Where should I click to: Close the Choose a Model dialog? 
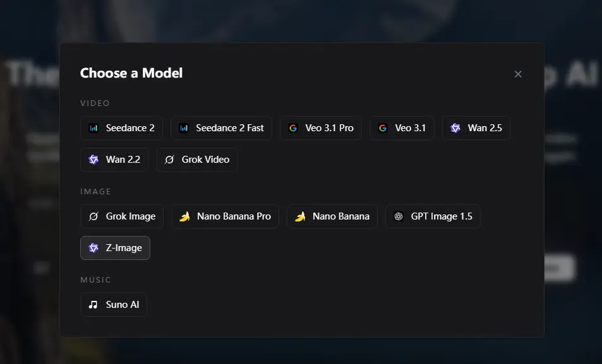[518, 74]
